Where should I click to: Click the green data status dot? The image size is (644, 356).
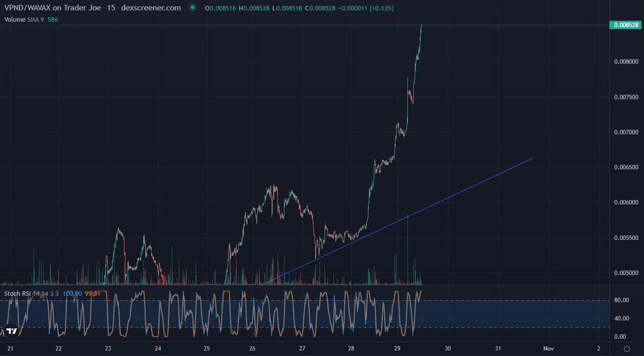click(x=192, y=8)
